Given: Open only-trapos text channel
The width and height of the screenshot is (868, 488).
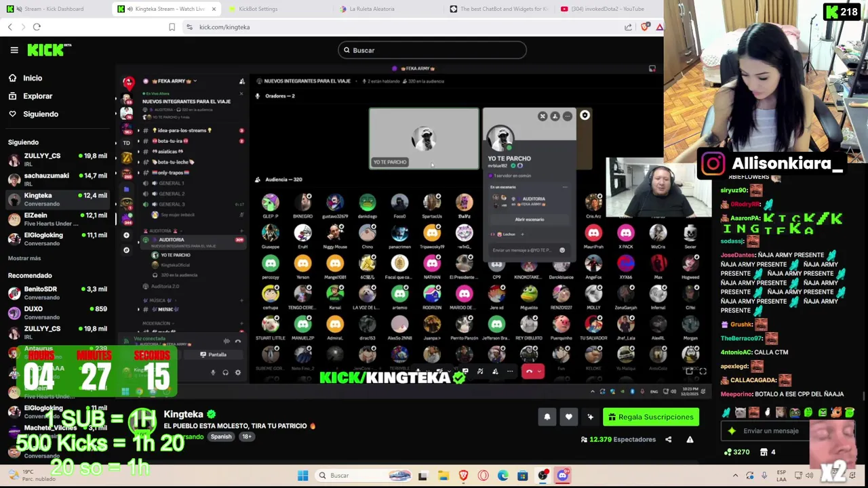Looking at the screenshot, I should tap(171, 172).
